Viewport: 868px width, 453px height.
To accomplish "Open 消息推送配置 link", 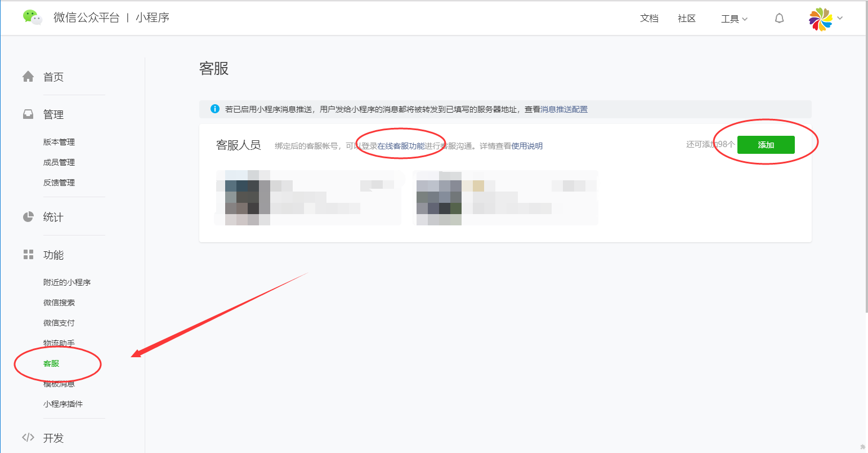I will click(564, 109).
